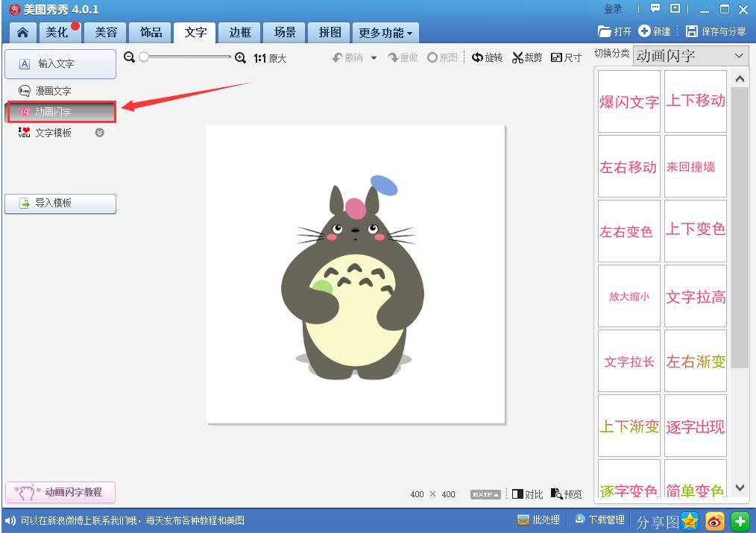Toggle the 对比 compare view
This screenshot has height=533, width=756.
(x=527, y=494)
